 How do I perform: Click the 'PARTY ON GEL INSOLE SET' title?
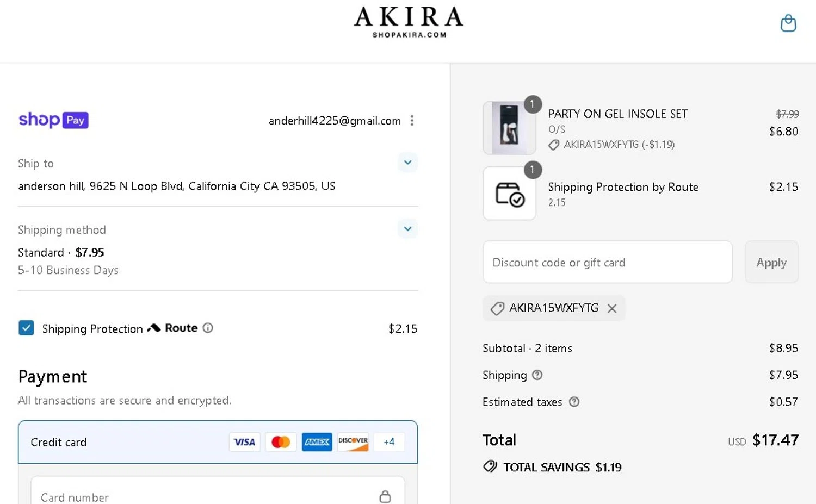(617, 114)
